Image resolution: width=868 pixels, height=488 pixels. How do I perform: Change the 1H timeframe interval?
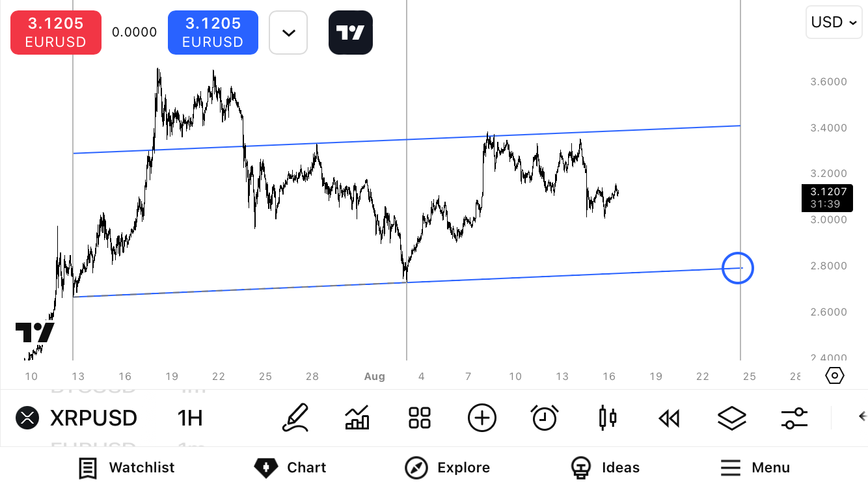point(190,418)
